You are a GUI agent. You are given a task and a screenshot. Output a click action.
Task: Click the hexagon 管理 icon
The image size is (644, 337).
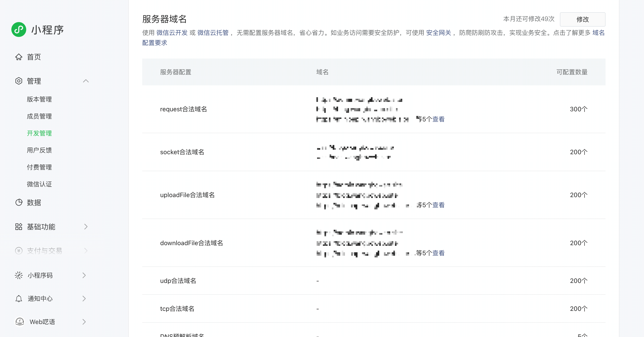19,81
